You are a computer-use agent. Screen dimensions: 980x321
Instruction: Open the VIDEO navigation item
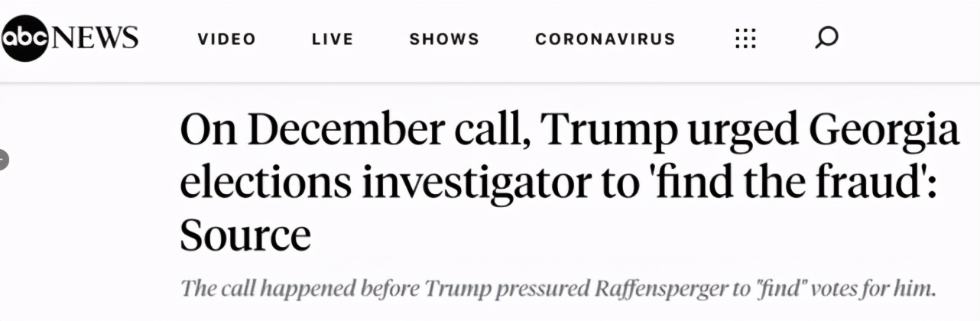(x=227, y=38)
